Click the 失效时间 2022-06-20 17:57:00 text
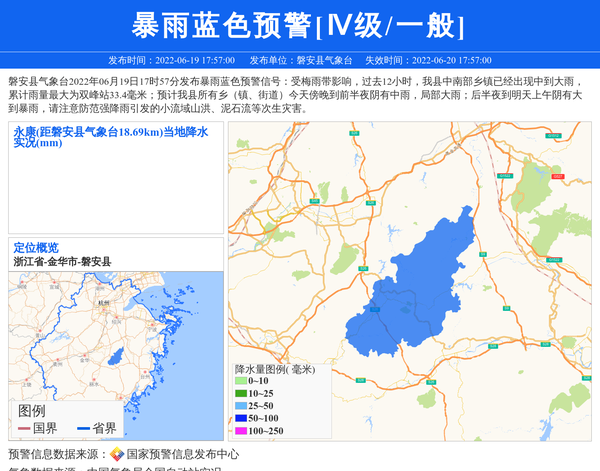Viewport: 600px width, 471px height. click(x=428, y=60)
